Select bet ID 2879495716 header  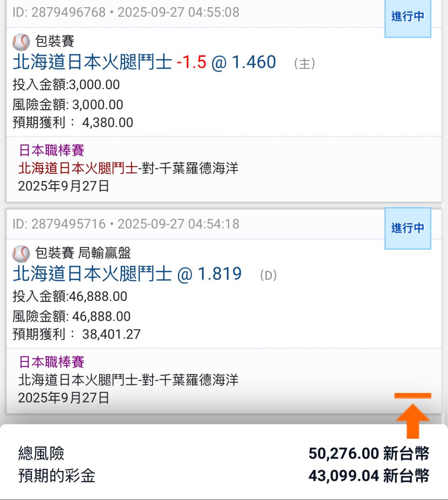[x=126, y=224]
